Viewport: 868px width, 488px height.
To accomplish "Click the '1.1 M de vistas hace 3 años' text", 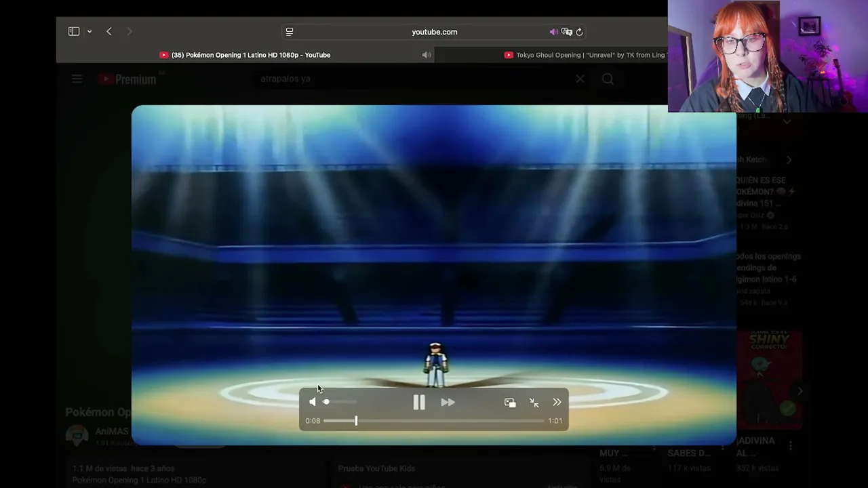I will [x=123, y=468].
